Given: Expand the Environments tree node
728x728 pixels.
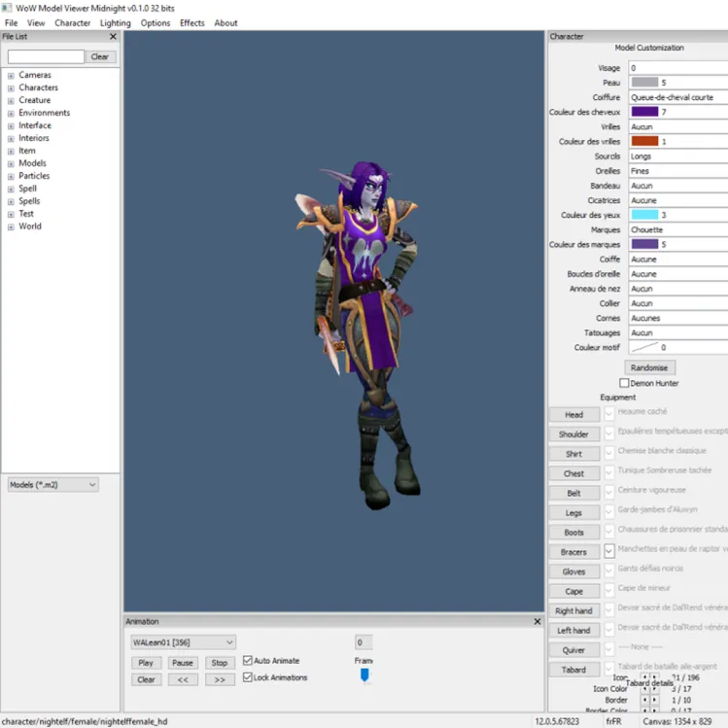Looking at the screenshot, I should click(11, 114).
